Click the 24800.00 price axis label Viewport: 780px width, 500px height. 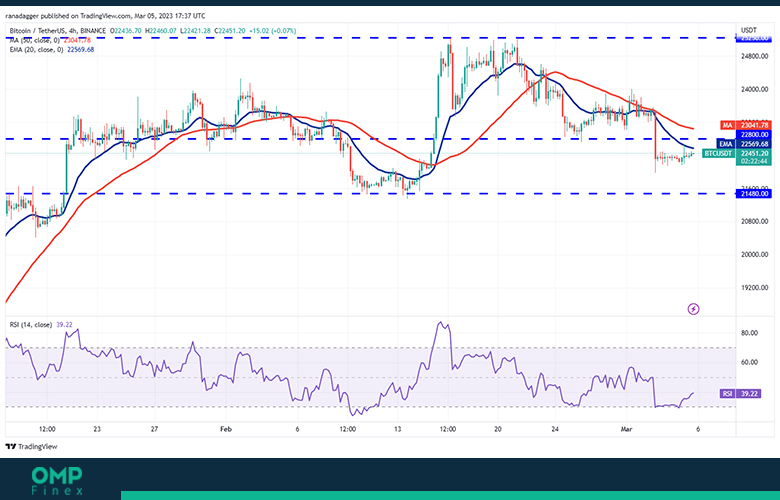click(754, 57)
